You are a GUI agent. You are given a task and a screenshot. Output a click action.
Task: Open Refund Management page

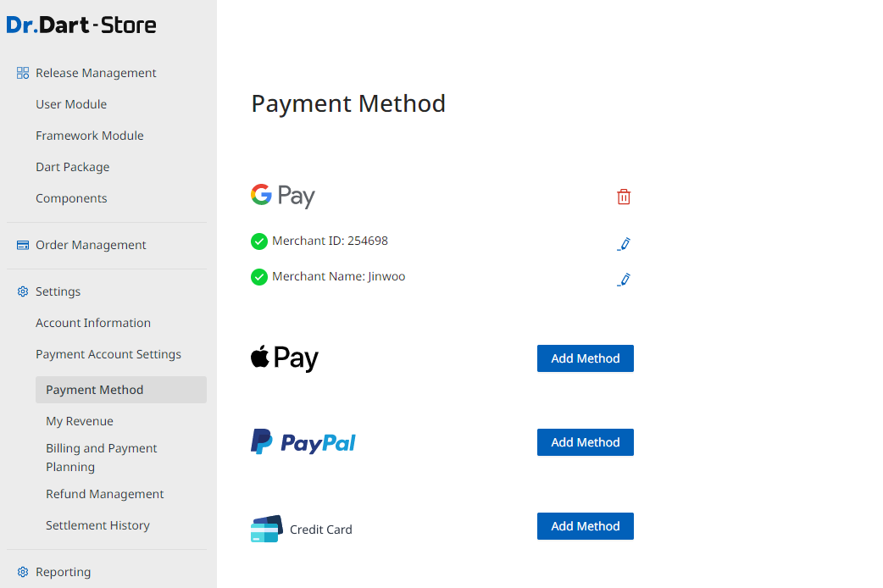[x=105, y=494]
